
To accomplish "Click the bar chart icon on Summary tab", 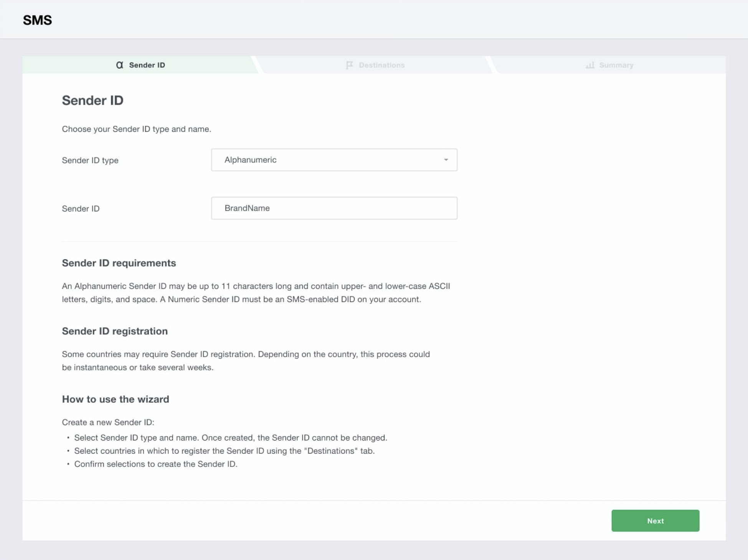I will click(590, 65).
